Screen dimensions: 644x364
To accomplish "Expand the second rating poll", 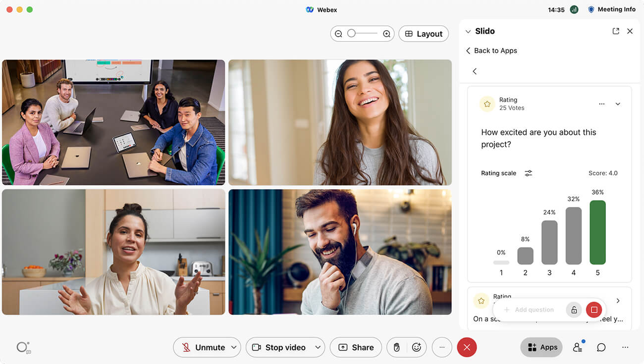I will click(x=618, y=301).
